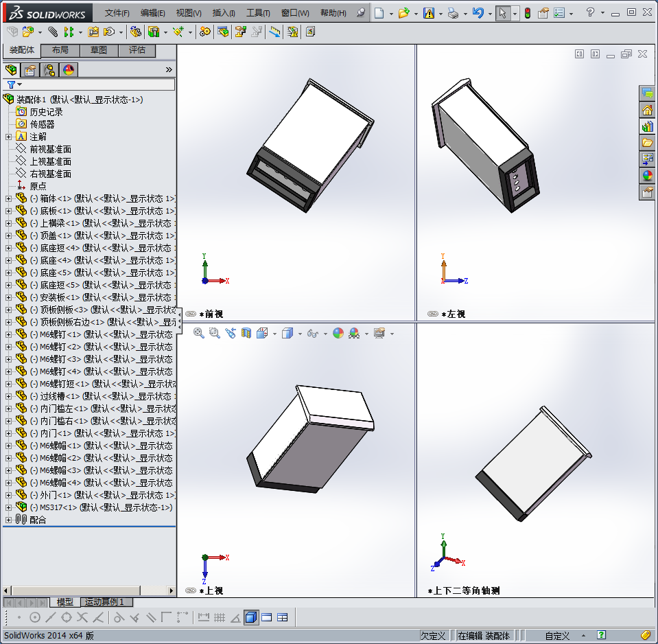The image size is (658, 644).
Task: Click the Edit Appearance color ball icon
Action: (x=338, y=334)
